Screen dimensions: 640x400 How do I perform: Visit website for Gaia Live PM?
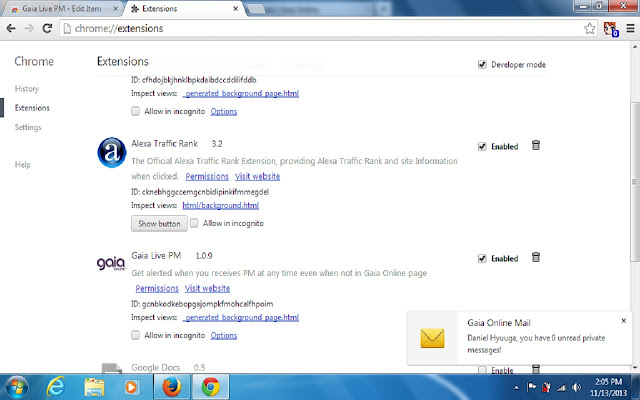(207, 288)
